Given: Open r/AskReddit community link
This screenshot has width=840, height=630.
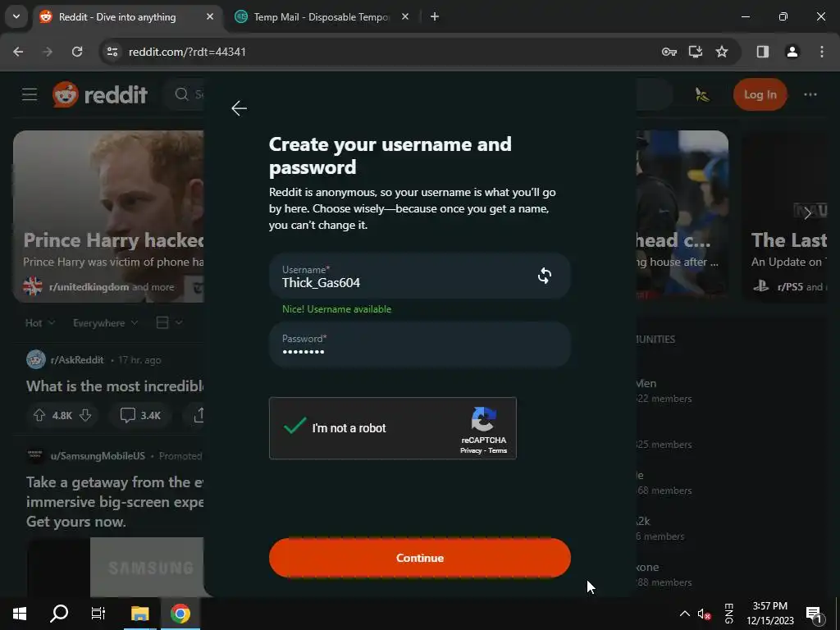Looking at the screenshot, I should pyautogui.click(x=76, y=360).
